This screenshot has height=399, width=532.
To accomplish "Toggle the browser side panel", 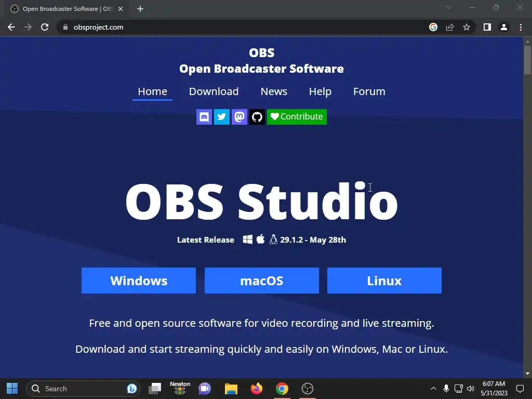I will pyautogui.click(x=487, y=27).
